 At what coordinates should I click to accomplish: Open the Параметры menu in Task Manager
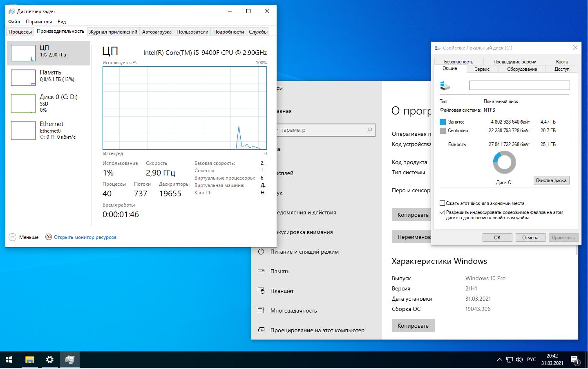39,22
